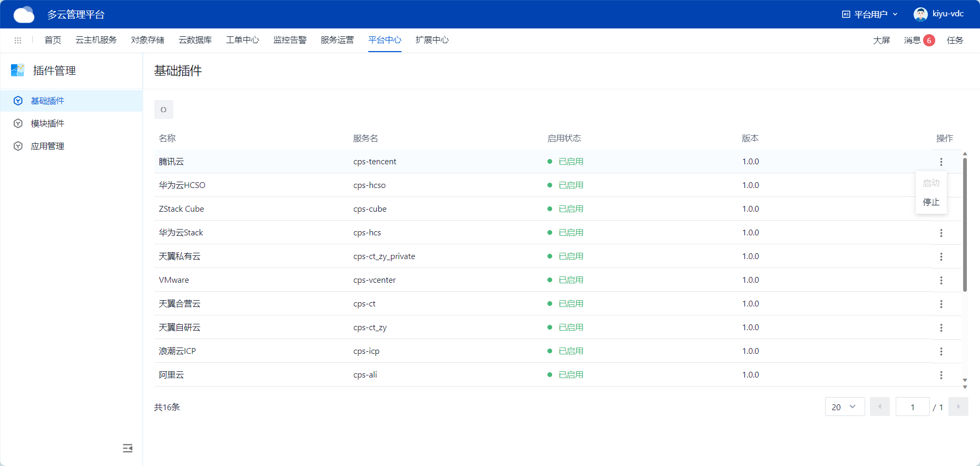Click the 大屏 link in the top bar
The width and height of the screenshot is (980, 466).
click(x=881, y=41)
